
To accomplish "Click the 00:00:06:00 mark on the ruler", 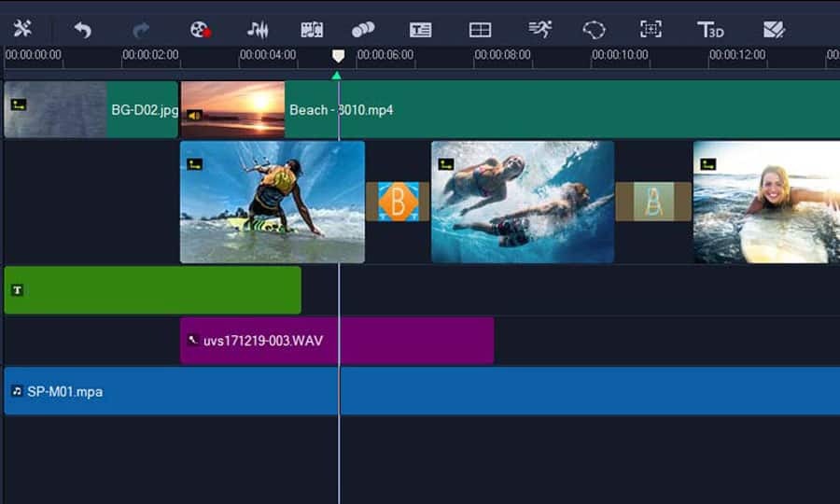I will (385, 55).
